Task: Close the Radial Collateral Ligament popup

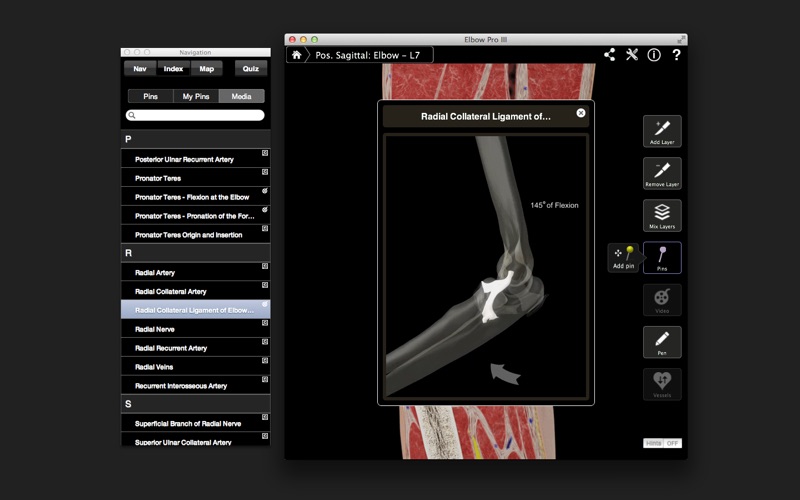Action: (581, 113)
